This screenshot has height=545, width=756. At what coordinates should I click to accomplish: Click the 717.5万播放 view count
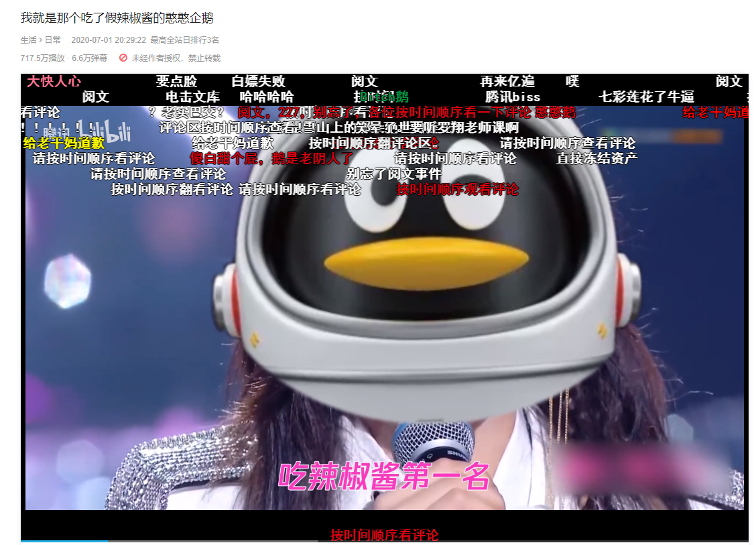point(42,58)
